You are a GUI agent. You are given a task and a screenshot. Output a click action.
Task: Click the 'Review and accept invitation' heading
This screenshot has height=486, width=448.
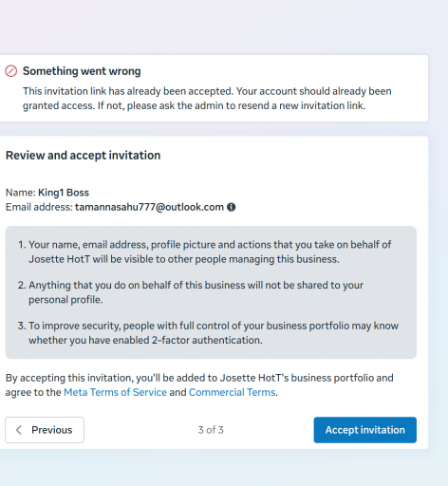(x=84, y=156)
